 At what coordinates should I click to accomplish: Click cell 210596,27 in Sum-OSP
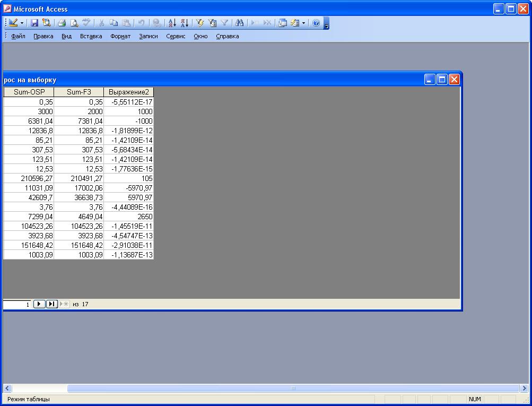point(29,178)
